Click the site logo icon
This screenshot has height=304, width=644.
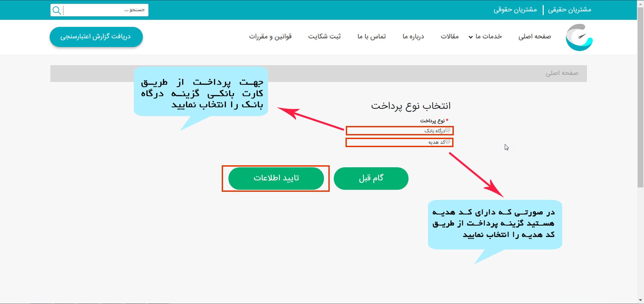coord(579,37)
